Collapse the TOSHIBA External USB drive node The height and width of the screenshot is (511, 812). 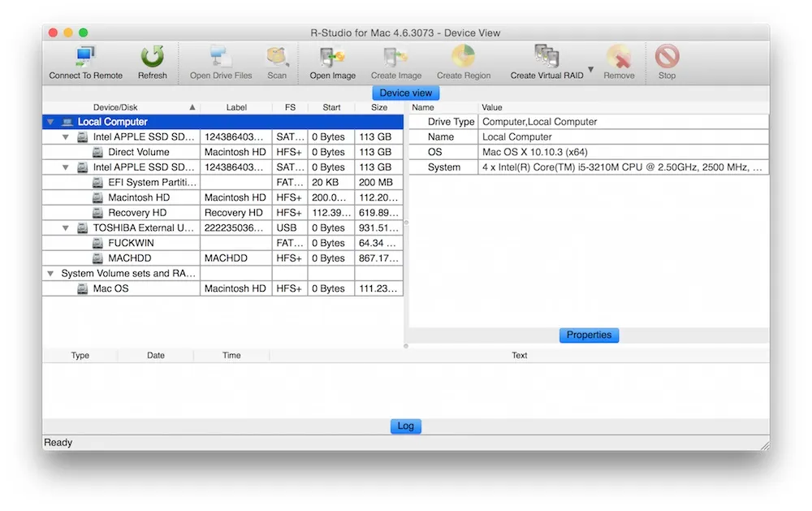[x=66, y=228]
